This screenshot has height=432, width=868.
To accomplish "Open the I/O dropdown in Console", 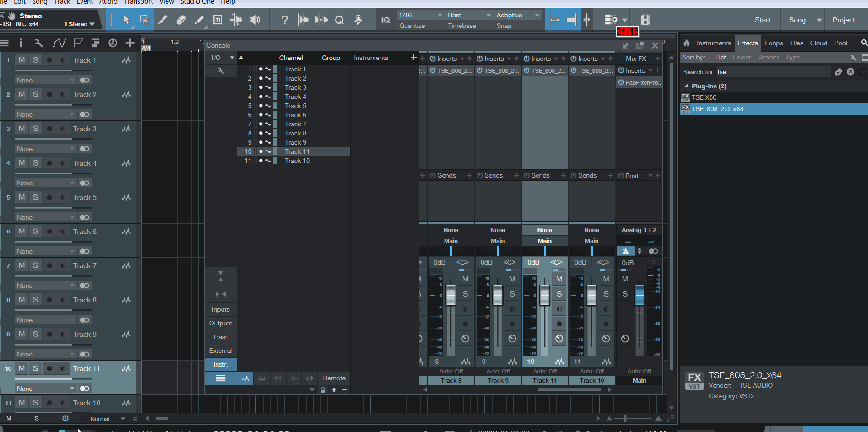I will coord(232,58).
